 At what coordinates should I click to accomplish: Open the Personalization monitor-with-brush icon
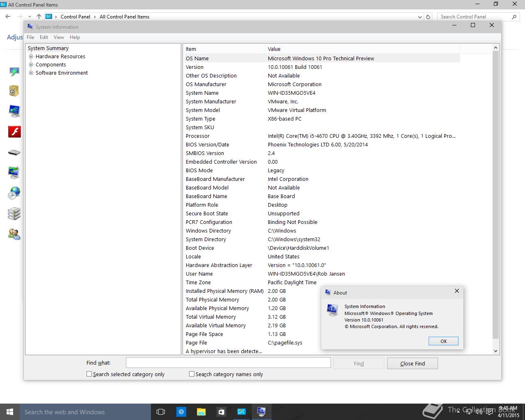(14, 173)
